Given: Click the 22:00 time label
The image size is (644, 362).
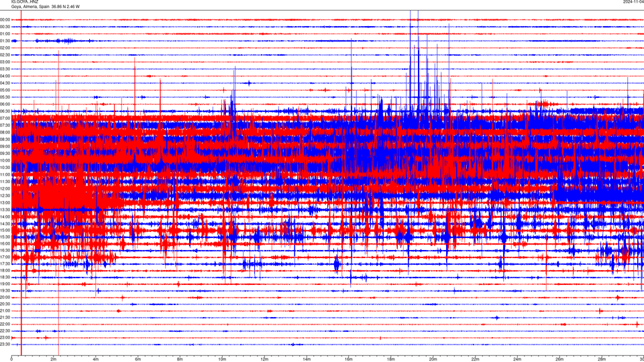Looking at the screenshot, I should [5, 324].
